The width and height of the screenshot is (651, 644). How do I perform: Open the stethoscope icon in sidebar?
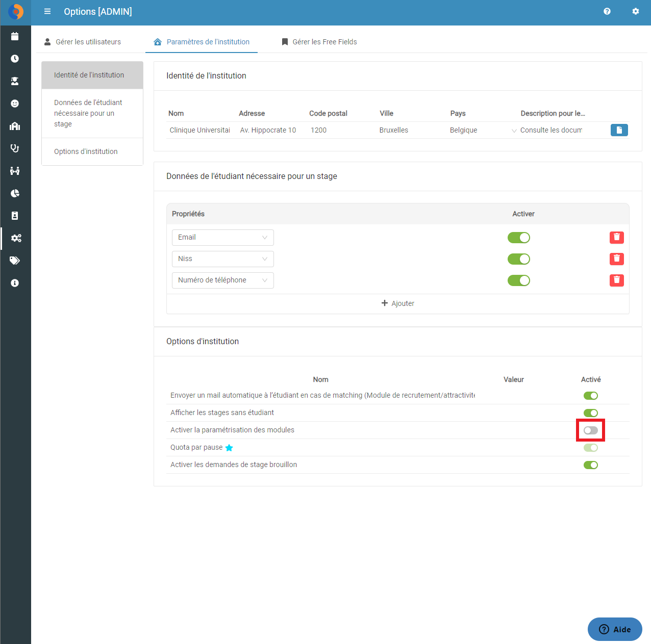pos(15,148)
